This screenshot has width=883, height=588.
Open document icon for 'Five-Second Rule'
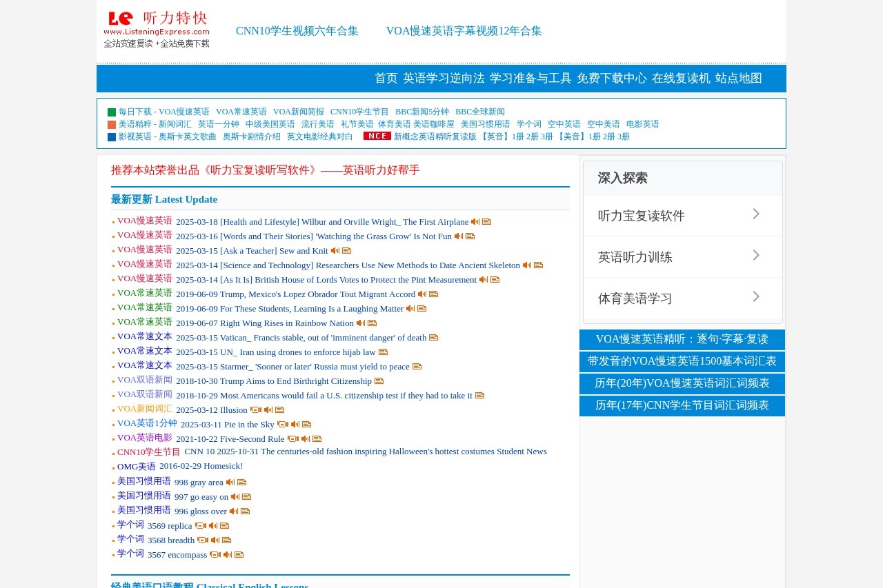[317, 438]
